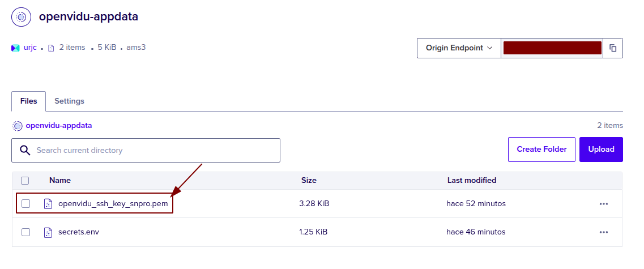
Task: Click the breadcrumb bucket icon above search
Action: (x=18, y=126)
